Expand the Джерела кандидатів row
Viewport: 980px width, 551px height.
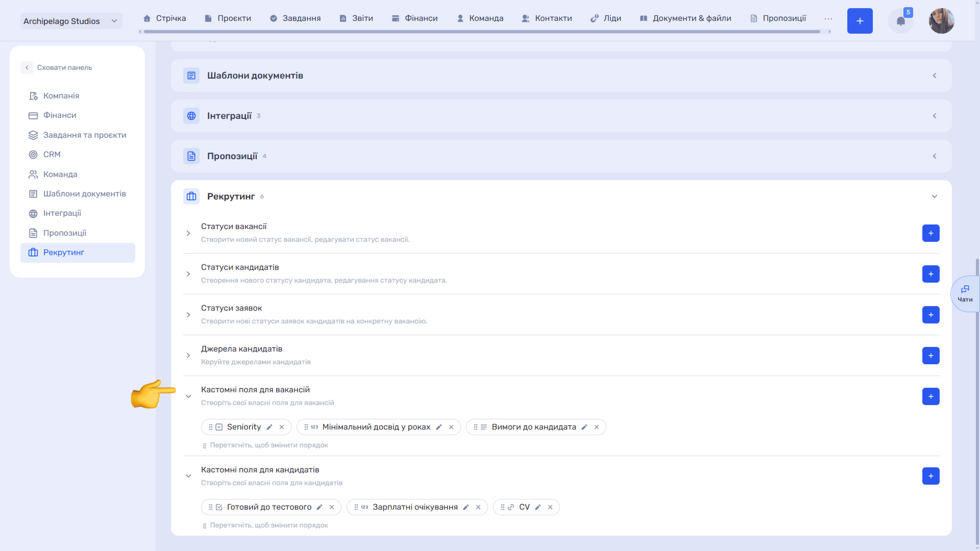click(x=188, y=356)
